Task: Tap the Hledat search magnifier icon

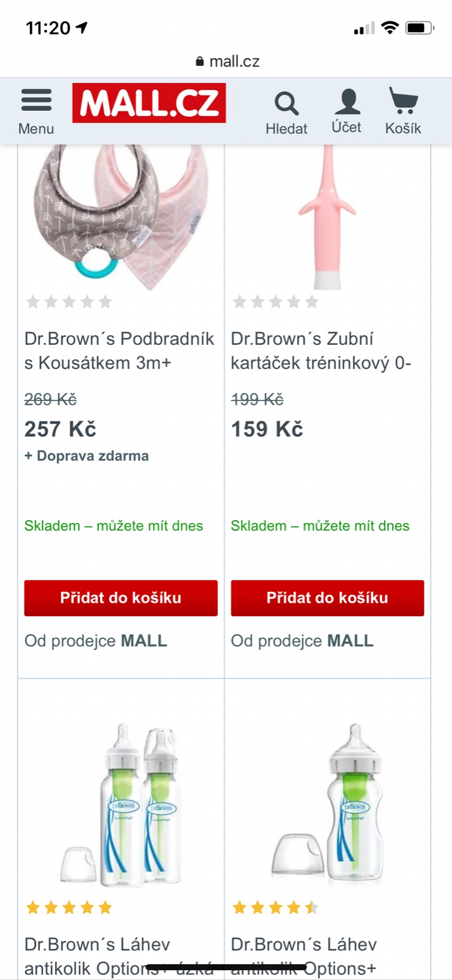Action: [286, 104]
